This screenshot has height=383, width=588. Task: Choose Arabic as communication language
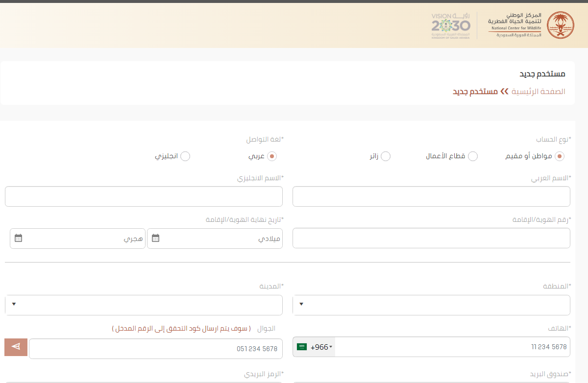272,156
